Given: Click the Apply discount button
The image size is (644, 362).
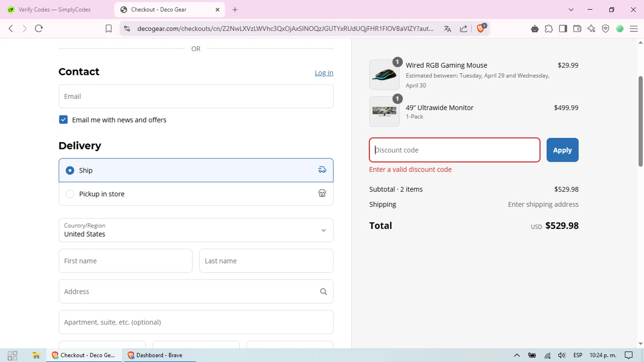Looking at the screenshot, I should [562, 150].
